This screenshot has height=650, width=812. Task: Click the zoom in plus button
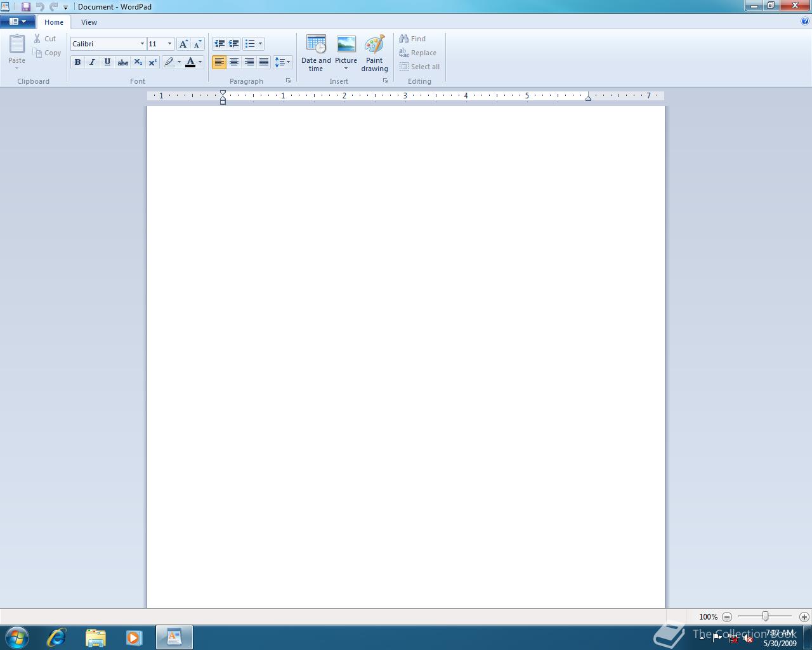804,616
